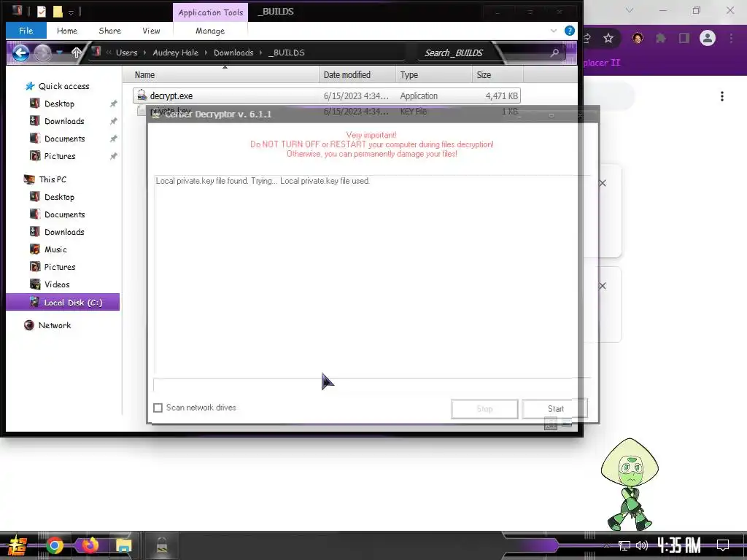Screen dimensions: 747x560
Task: Select the decrypt.exe file
Action: [326, 96]
